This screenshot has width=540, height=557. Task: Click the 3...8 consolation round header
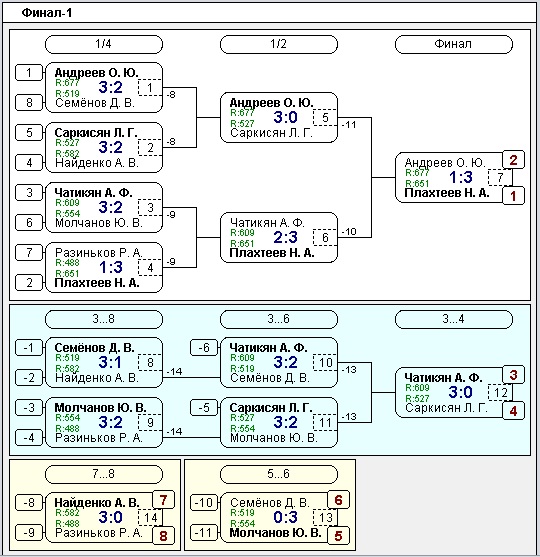(104, 319)
